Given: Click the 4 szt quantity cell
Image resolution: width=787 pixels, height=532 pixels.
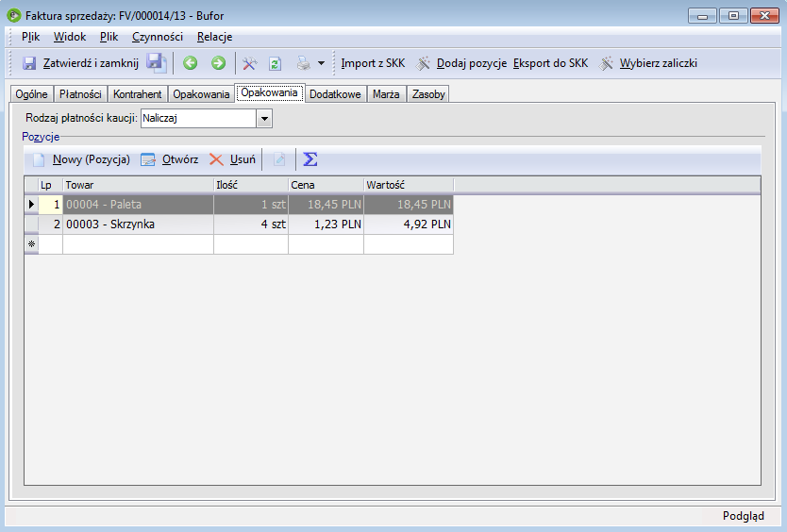Looking at the screenshot, I should 251,224.
